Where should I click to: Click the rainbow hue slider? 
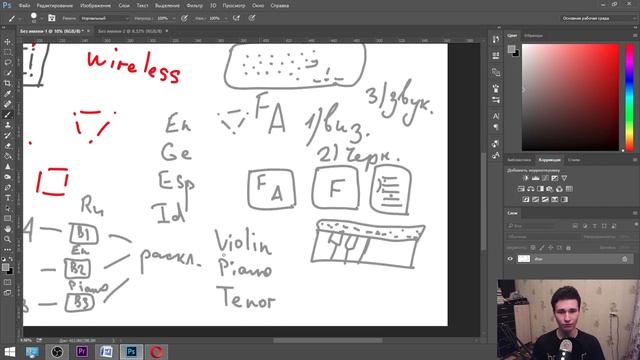tap(630, 97)
